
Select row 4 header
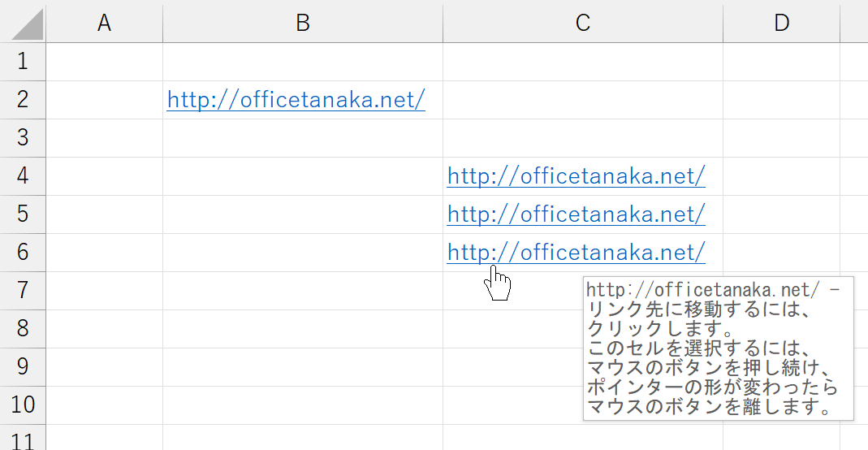click(x=23, y=176)
